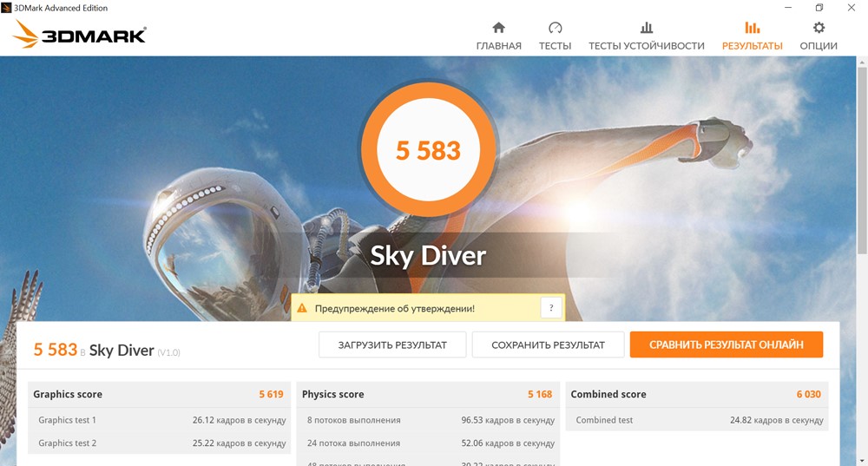Click the scrollbar down arrow
The width and height of the screenshot is (868, 466).
[863, 461]
